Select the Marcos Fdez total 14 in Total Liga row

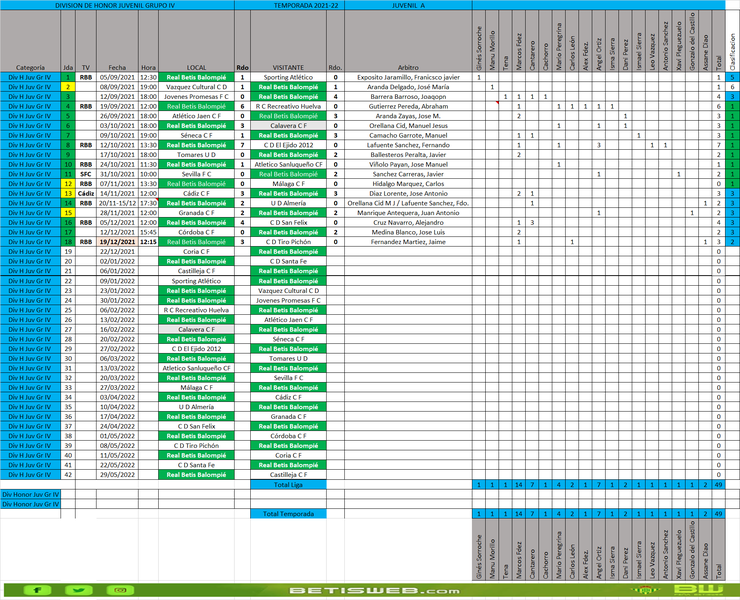coord(519,484)
